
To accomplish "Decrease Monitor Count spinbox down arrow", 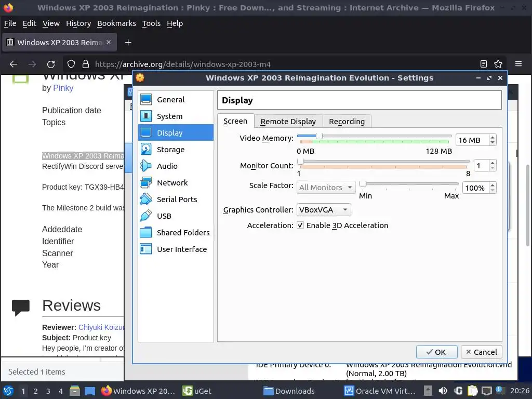I will [x=493, y=168].
